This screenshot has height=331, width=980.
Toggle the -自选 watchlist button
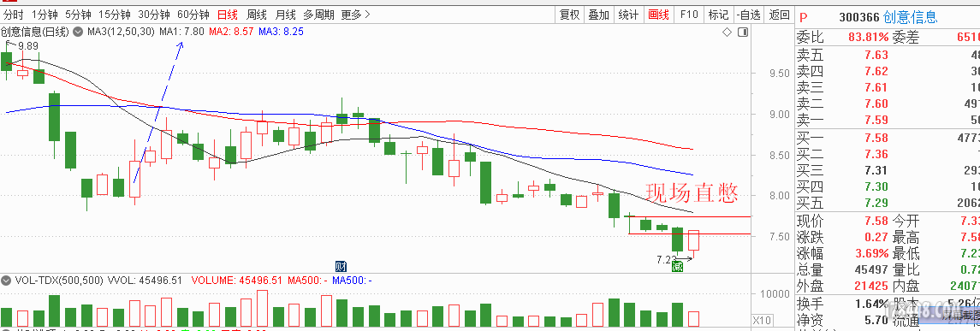point(749,15)
